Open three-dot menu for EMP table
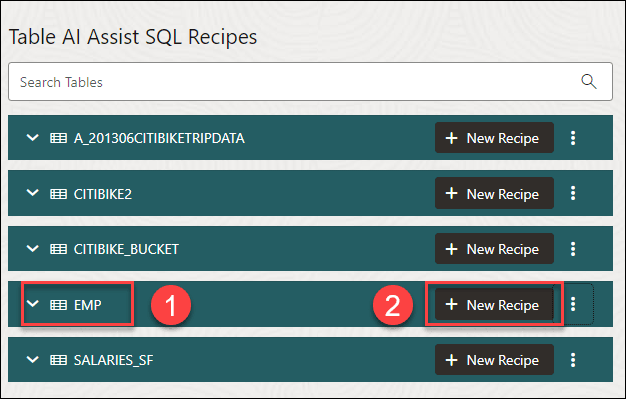The width and height of the screenshot is (626, 399). coord(573,304)
